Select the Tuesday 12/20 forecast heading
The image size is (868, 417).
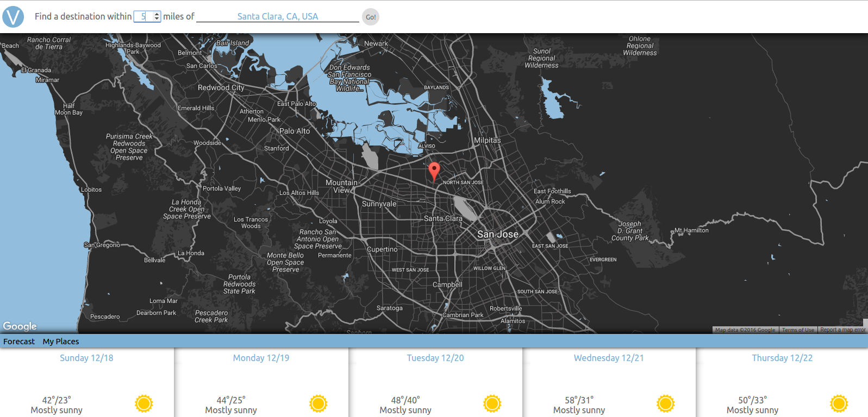point(435,358)
